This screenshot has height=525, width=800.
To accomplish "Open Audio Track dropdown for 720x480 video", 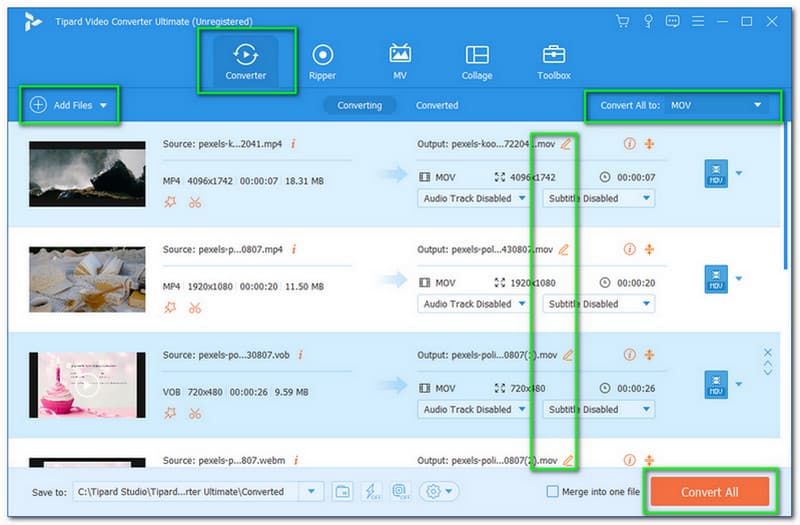I will click(474, 410).
